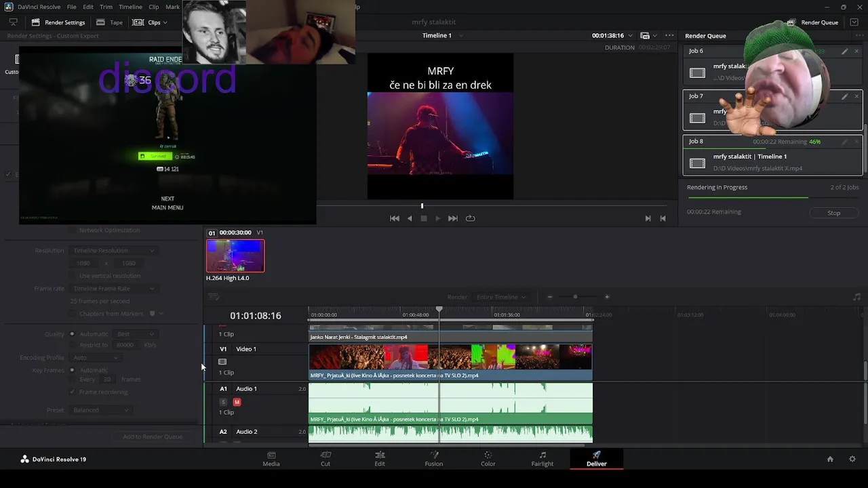Click the overall rendering progress bar
The image size is (868, 488).
pos(773,197)
